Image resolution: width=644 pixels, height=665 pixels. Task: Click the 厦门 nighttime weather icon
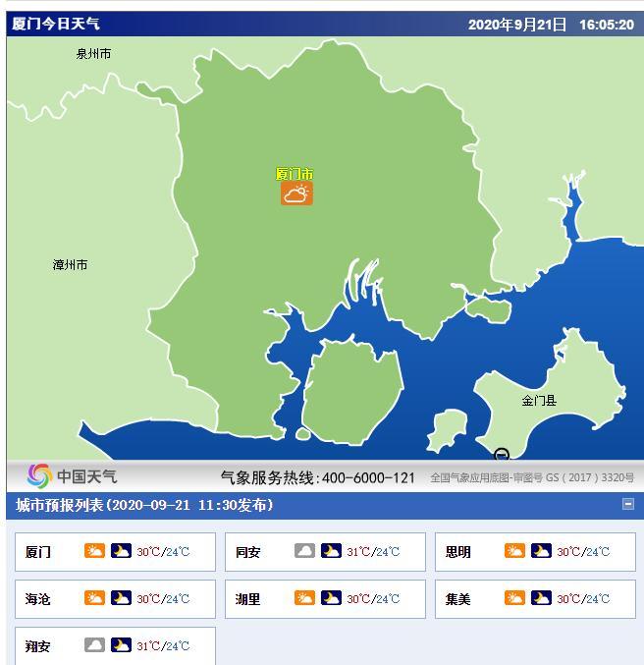[121, 551]
